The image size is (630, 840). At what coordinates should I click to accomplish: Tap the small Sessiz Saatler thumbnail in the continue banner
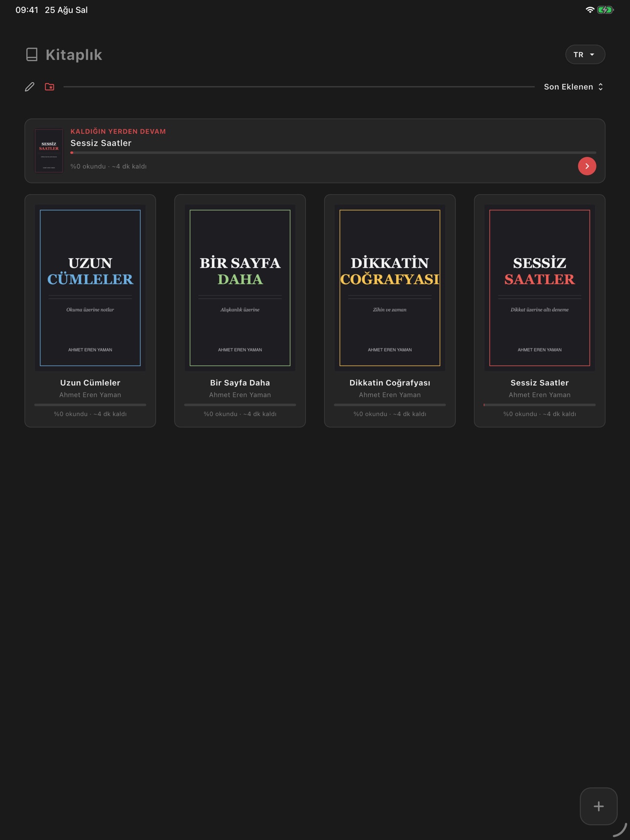(49, 151)
